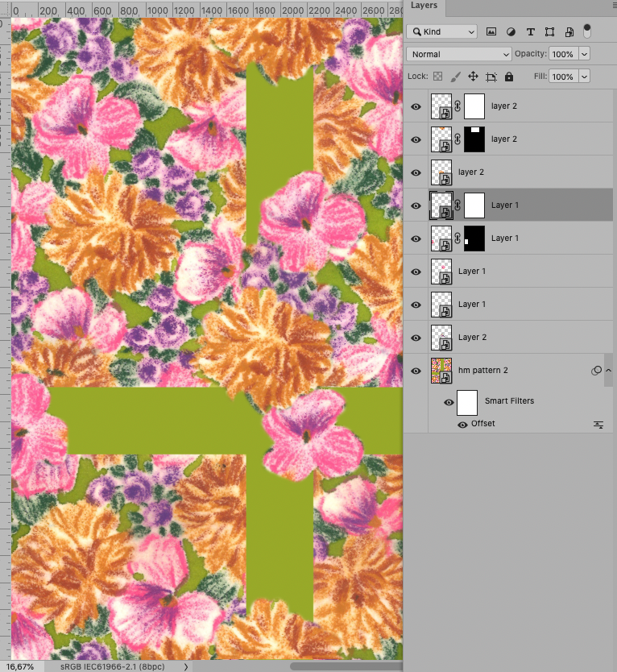Click Smart Filters label
Screen dimensions: 617x672
pyautogui.click(x=509, y=401)
